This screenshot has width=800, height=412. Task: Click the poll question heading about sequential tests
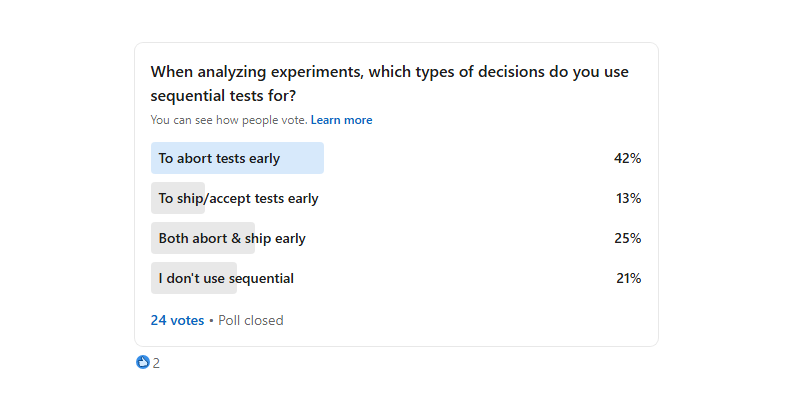pos(390,84)
